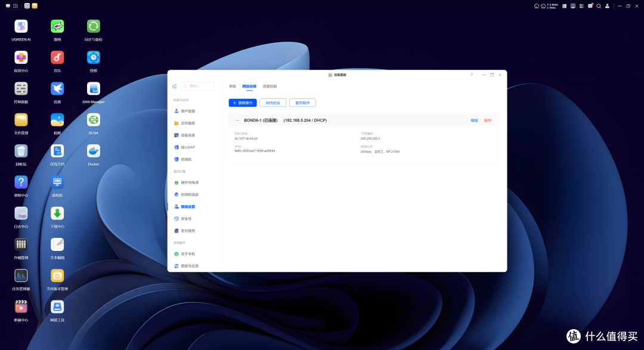Select the 网络连接 network connection tab
Screen dimensions: 644x350
click(x=249, y=86)
